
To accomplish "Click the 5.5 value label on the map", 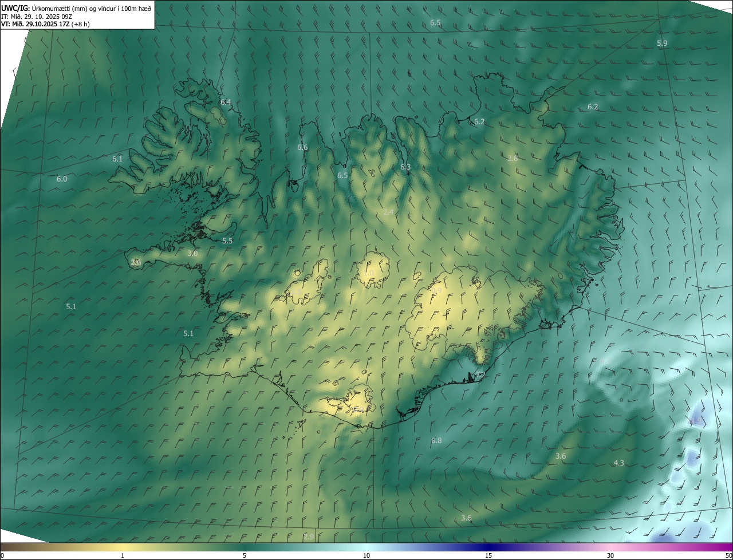I will click(x=227, y=241).
